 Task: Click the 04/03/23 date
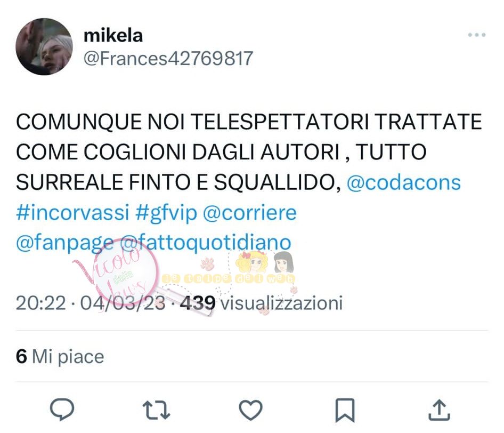123,303
